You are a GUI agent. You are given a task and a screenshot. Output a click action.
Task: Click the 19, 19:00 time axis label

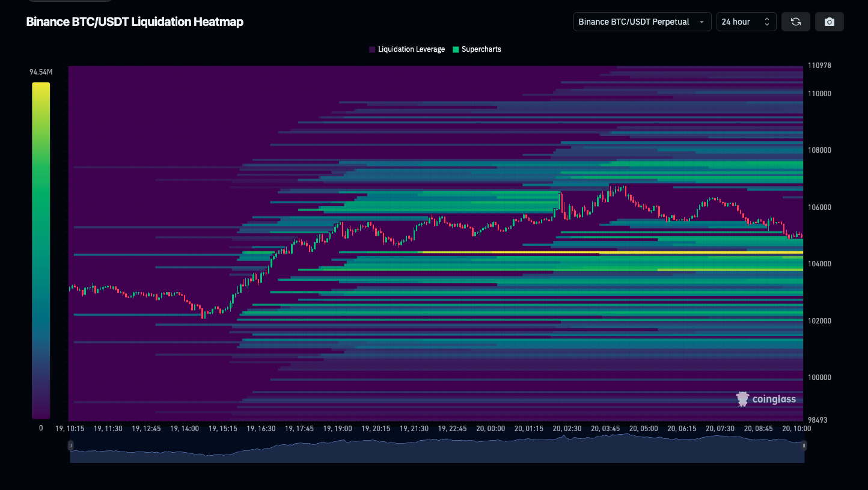click(x=337, y=429)
